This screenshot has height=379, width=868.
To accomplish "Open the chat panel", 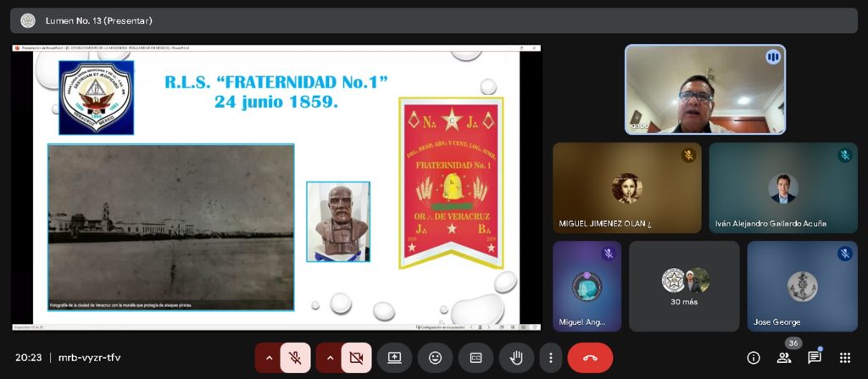I will pyautogui.click(x=815, y=358).
